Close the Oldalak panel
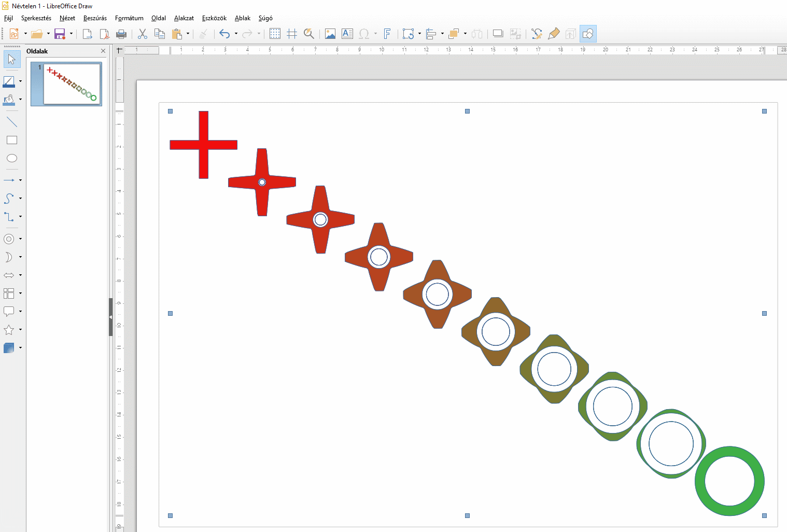 pyautogui.click(x=103, y=51)
